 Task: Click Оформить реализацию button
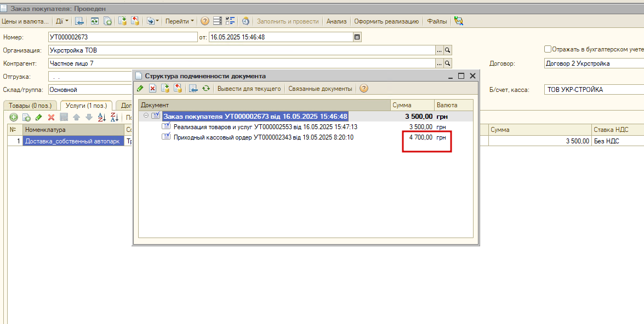point(386,21)
